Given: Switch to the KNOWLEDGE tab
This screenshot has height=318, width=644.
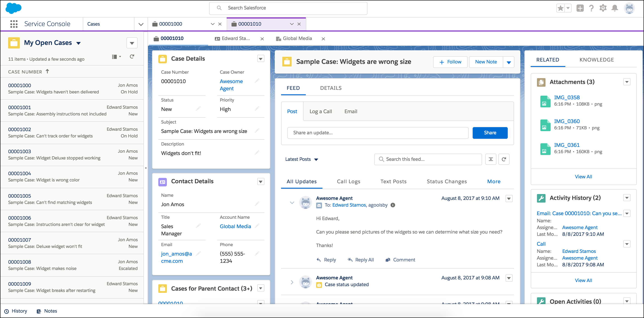Looking at the screenshot, I should coord(597,60).
